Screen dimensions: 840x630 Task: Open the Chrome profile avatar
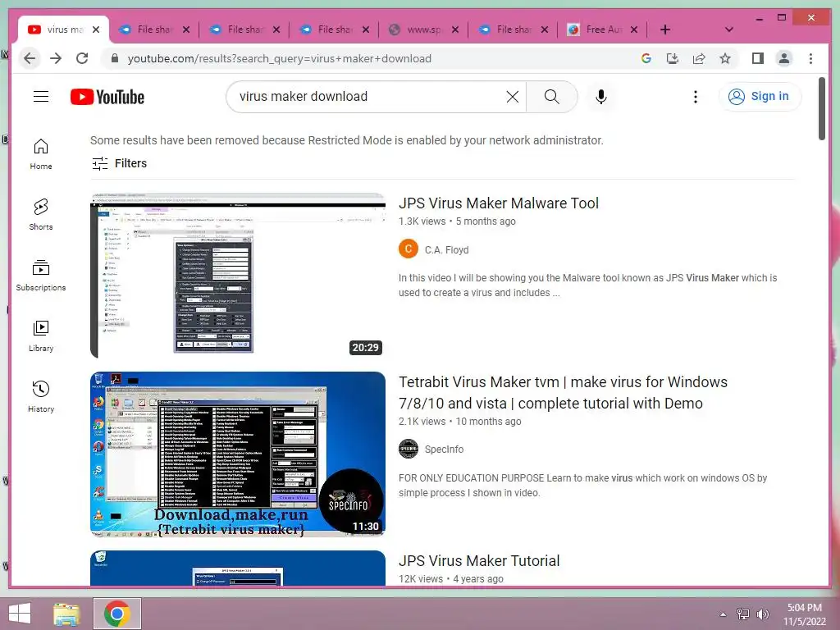(783, 58)
